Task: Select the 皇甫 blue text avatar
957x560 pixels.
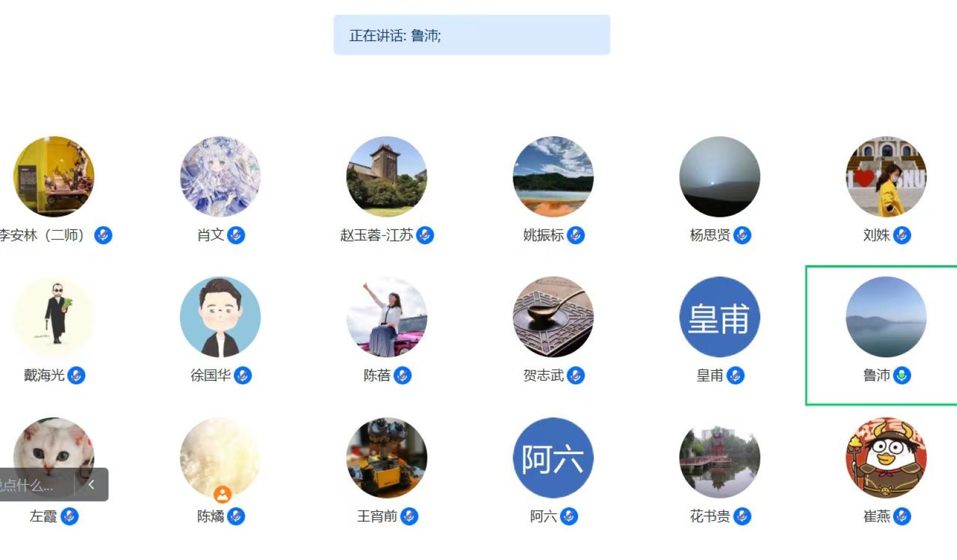Action: pos(720,317)
